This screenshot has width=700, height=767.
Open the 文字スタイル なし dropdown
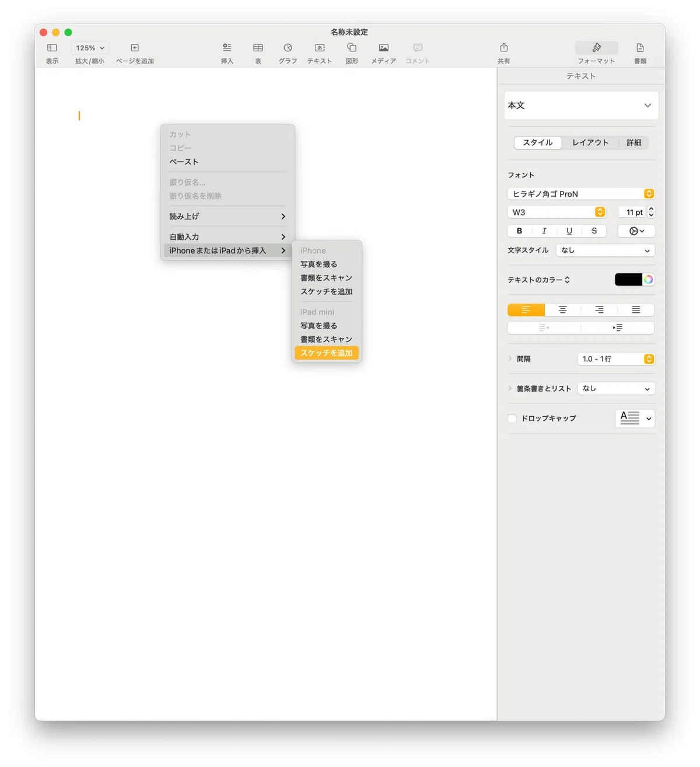click(x=605, y=250)
